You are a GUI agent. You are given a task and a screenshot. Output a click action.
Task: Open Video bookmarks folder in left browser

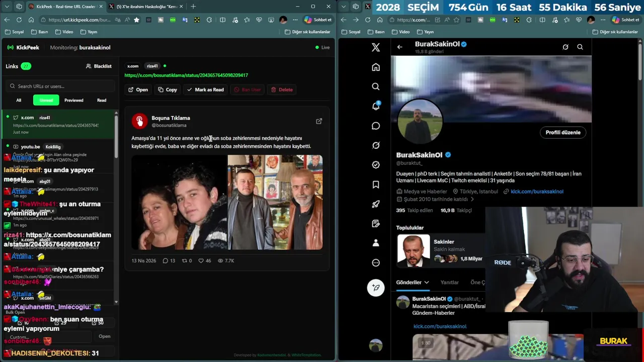63,32
